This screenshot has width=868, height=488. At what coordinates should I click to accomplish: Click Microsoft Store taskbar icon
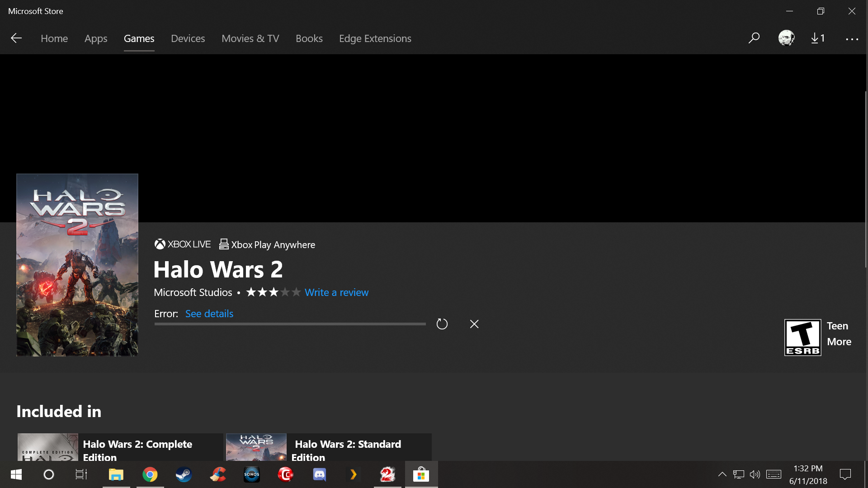pyautogui.click(x=421, y=474)
